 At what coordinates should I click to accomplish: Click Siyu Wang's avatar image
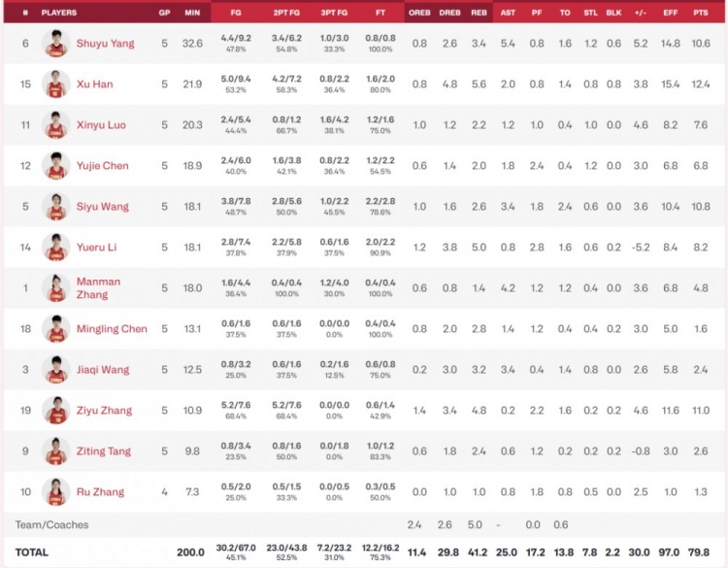(56, 207)
